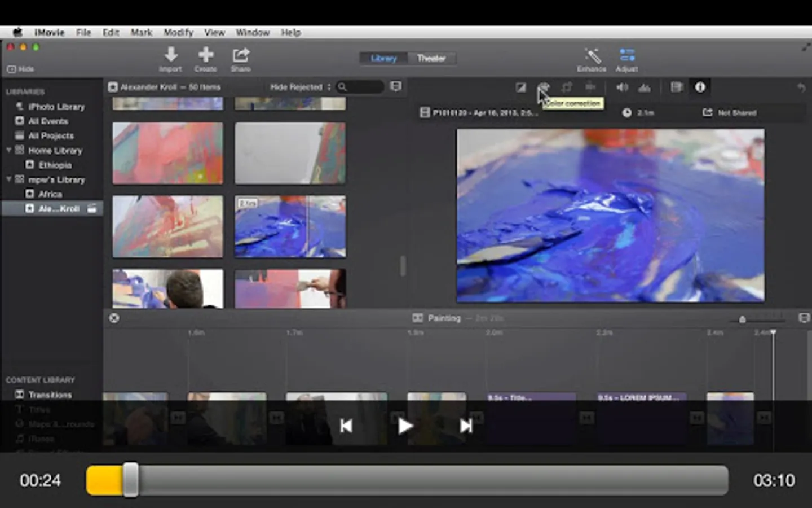812x508 pixels.
Task: Hide the libraries sidebar with Hide button
Action: [x=21, y=69]
